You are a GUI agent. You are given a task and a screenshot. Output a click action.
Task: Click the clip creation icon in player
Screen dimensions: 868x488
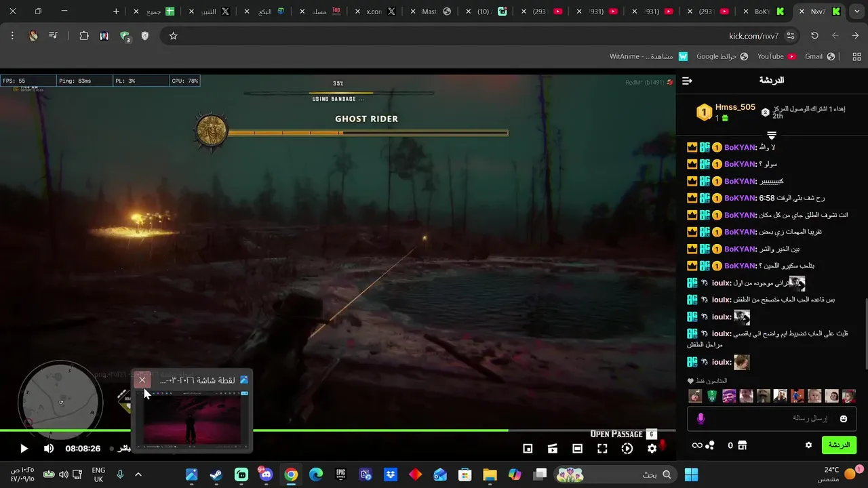click(553, 448)
